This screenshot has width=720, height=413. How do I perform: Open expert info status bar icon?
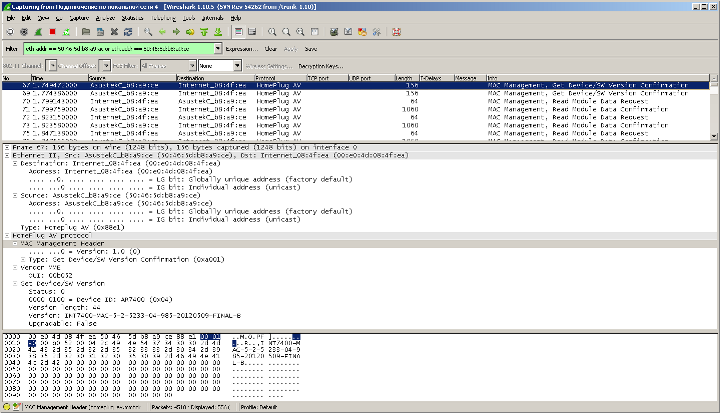[x=7, y=407]
